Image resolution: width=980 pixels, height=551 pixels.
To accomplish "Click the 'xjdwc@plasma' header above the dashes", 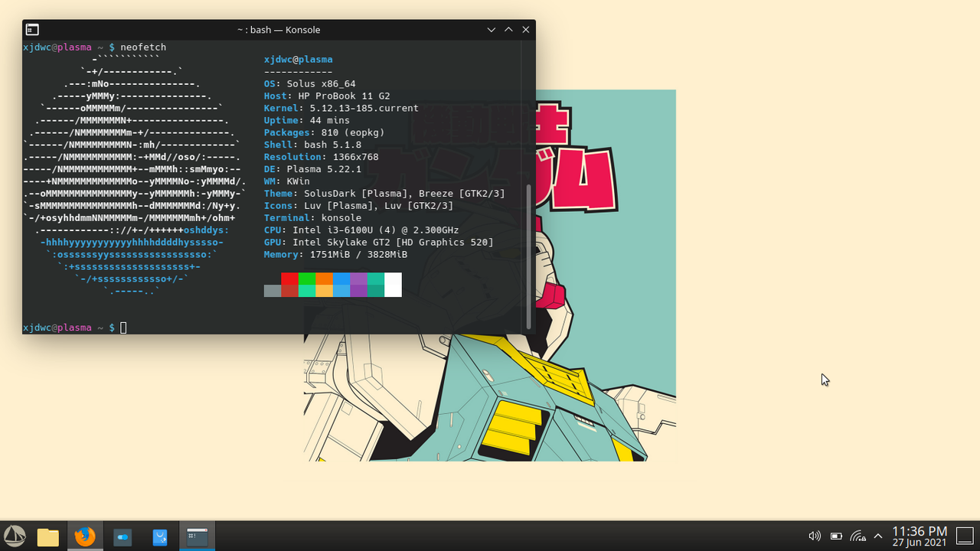I will pyautogui.click(x=299, y=60).
